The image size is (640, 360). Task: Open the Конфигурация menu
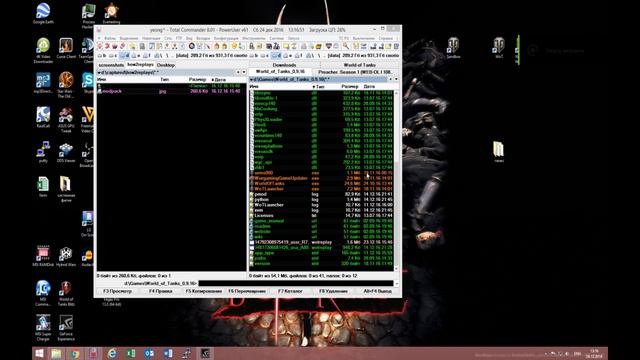[226, 38]
